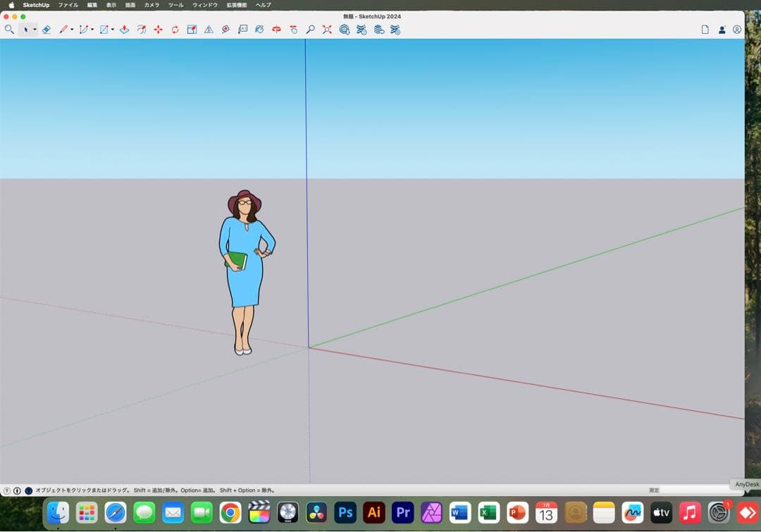Viewport: 761px width, 532px height.
Task: Expand the Line tool dropdown options
Action: [73, 30]
